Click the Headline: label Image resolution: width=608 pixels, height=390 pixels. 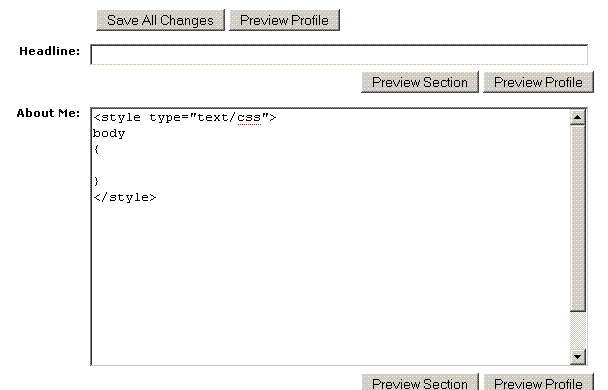pos(50,51)
